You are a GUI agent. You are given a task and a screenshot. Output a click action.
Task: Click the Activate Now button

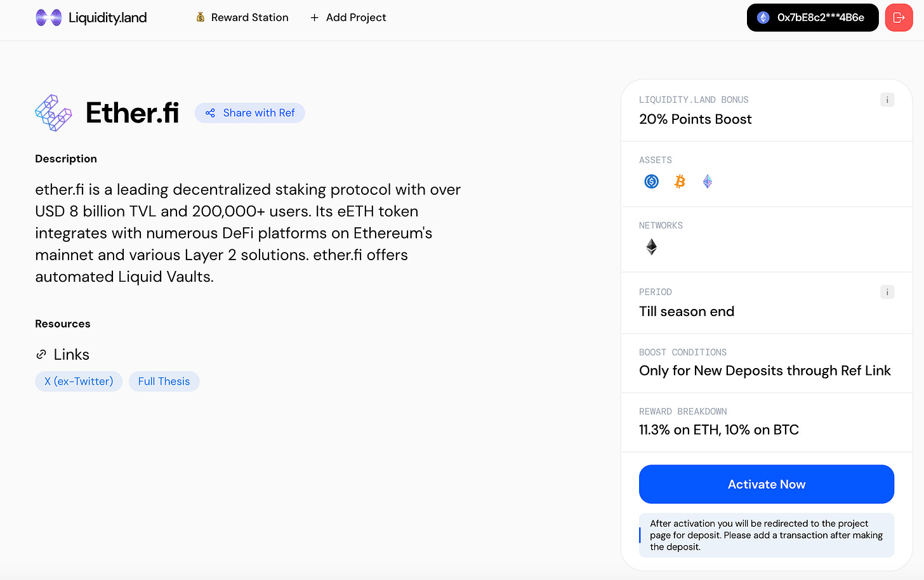(767, 484)
